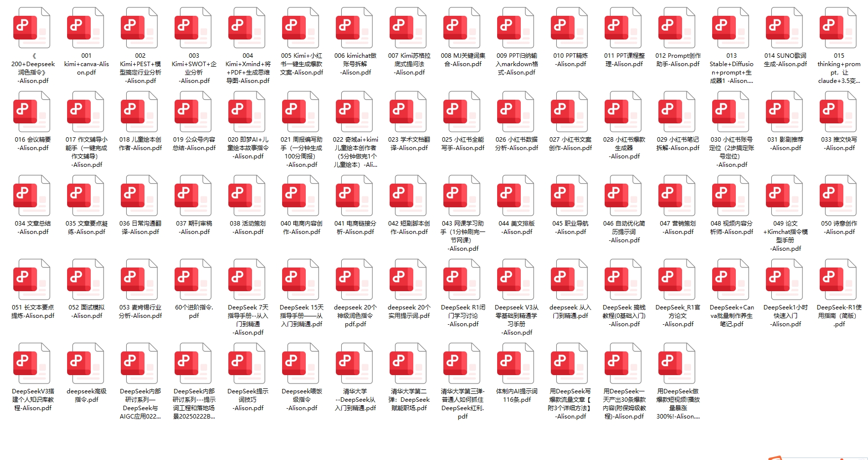This screenshot has height=460, width=868.
Task: Select the deepseek 20个实用提示词 PDF icon
Action: tap(408, 279)
